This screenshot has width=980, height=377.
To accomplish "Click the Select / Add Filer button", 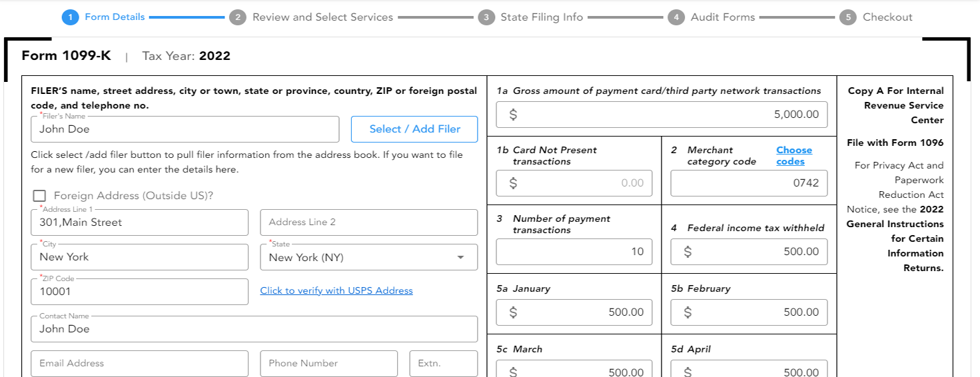I will coord(414,129).
